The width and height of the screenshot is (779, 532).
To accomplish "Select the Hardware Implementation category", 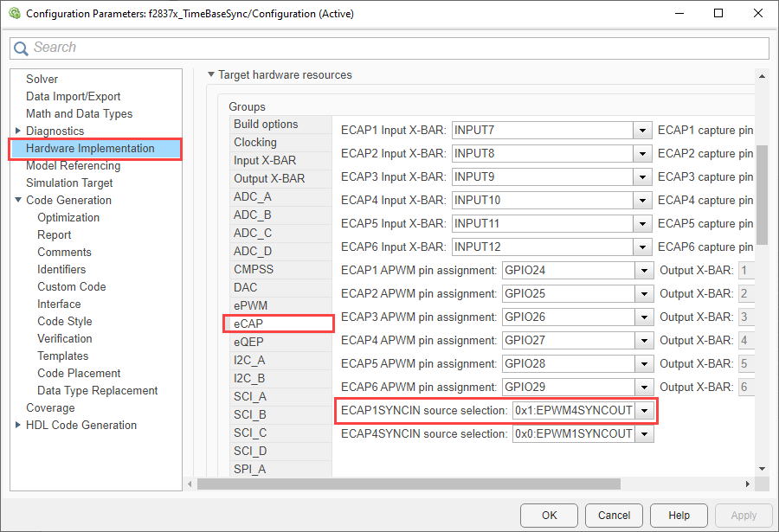I will coord(90,149).
